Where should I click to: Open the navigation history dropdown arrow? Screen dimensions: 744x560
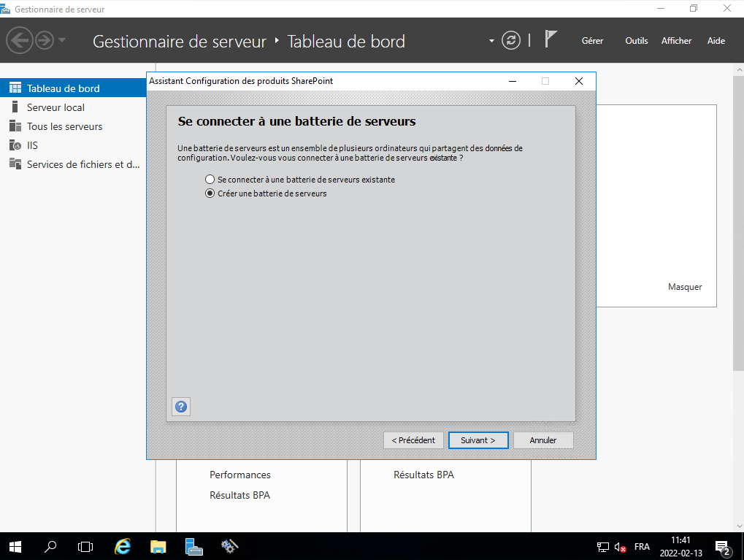(x=61, y=40)
